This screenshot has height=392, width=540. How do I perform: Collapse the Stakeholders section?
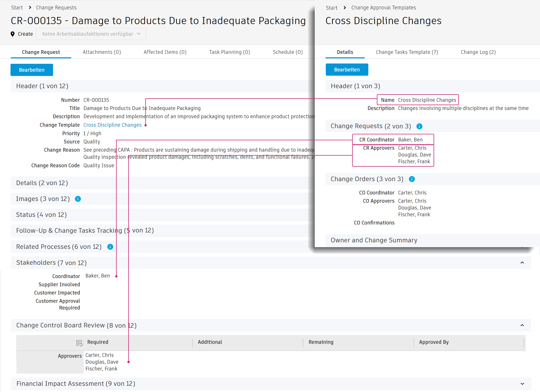pyautogui.click(x=522, y=263)
